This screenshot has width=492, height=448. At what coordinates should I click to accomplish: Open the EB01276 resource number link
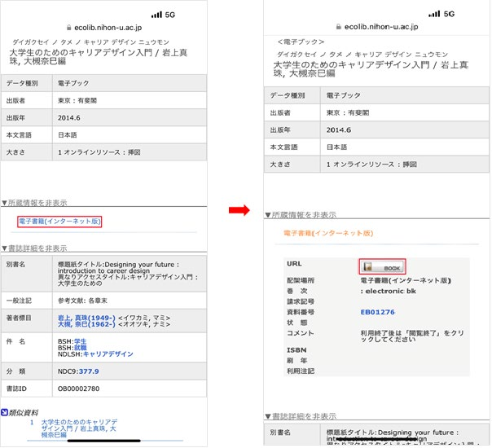tap(377, 311)
